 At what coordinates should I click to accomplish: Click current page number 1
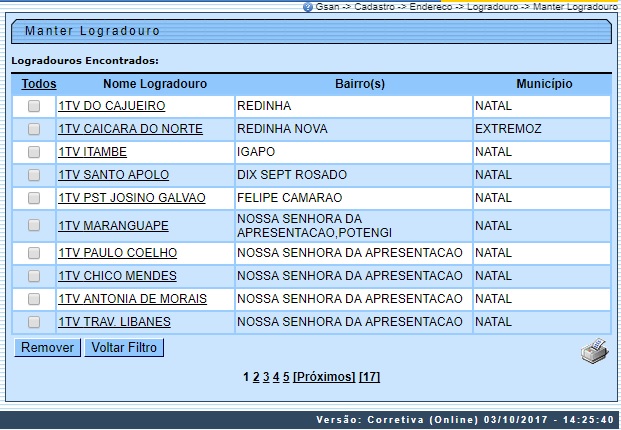click(x=246, y=377)
